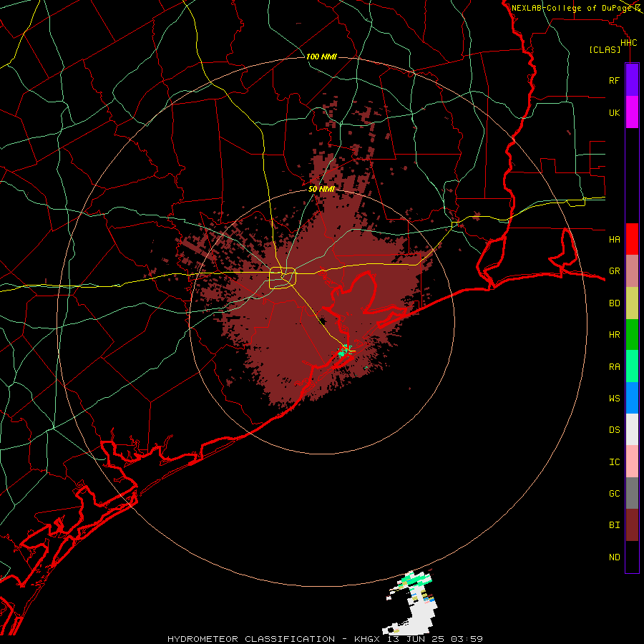This screenshot has width=644, height=644.
Task: Click the KHGX radar site identifier
Action: pos(367,639)
